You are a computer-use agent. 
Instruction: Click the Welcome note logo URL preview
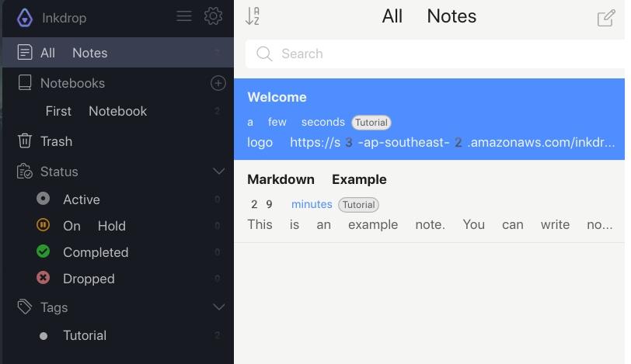coord(431,142)
